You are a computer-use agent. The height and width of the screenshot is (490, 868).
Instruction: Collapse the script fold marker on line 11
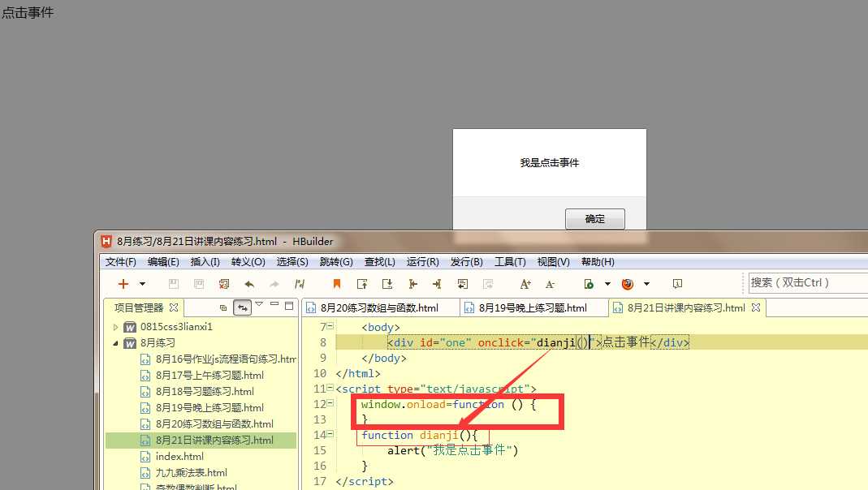tap(330, 388)
